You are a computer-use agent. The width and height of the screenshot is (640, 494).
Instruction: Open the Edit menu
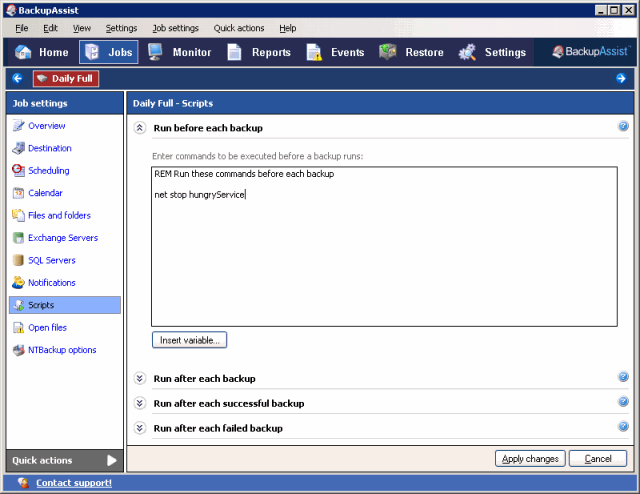tap(50, 28)
